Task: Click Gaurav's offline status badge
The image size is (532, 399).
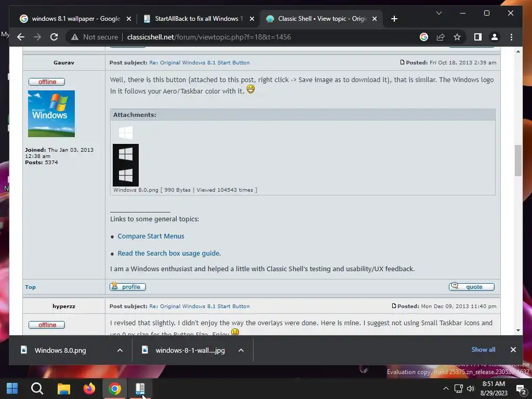Action: pos(47,82)
